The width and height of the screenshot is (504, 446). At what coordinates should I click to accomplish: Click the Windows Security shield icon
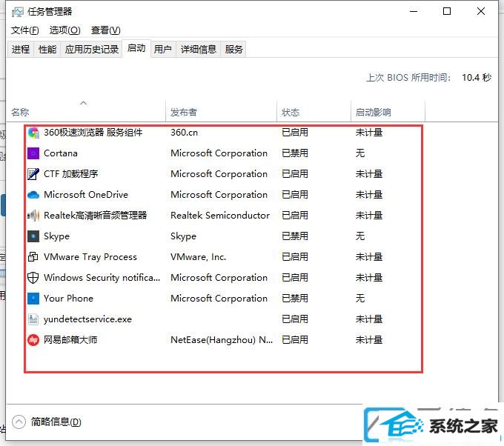33,278
